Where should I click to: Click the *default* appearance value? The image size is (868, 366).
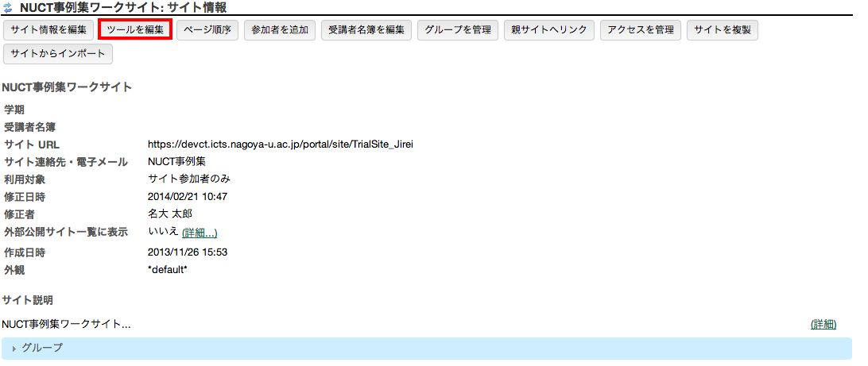168,269
